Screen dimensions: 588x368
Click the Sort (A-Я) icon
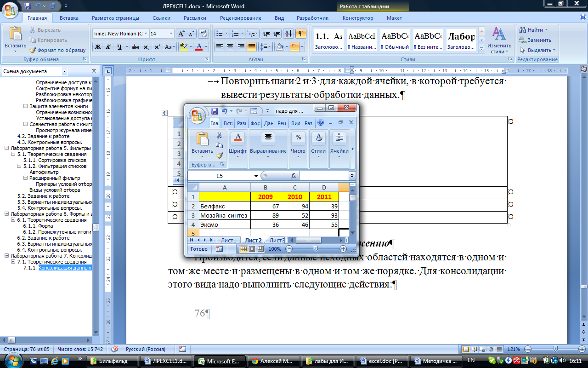(x=288, y=34)
